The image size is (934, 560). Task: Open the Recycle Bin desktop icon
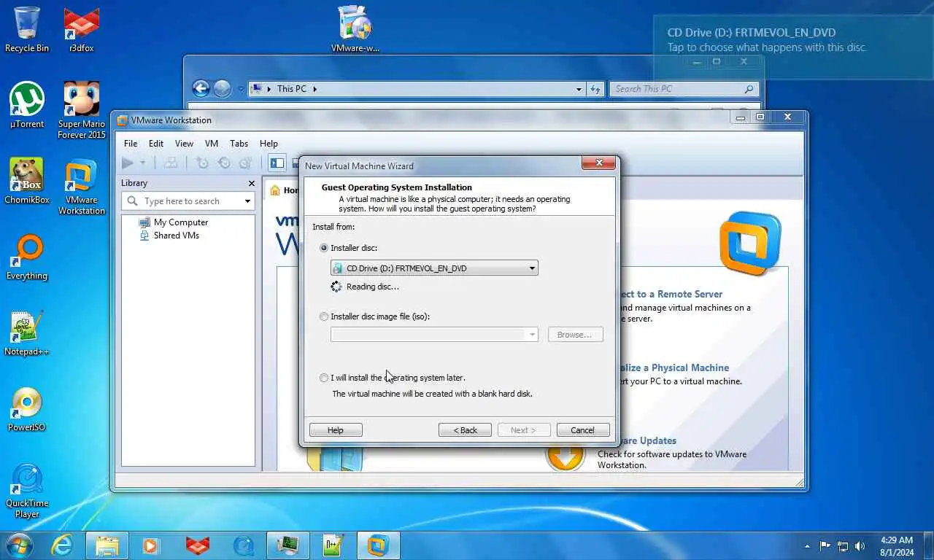[27, 30]
